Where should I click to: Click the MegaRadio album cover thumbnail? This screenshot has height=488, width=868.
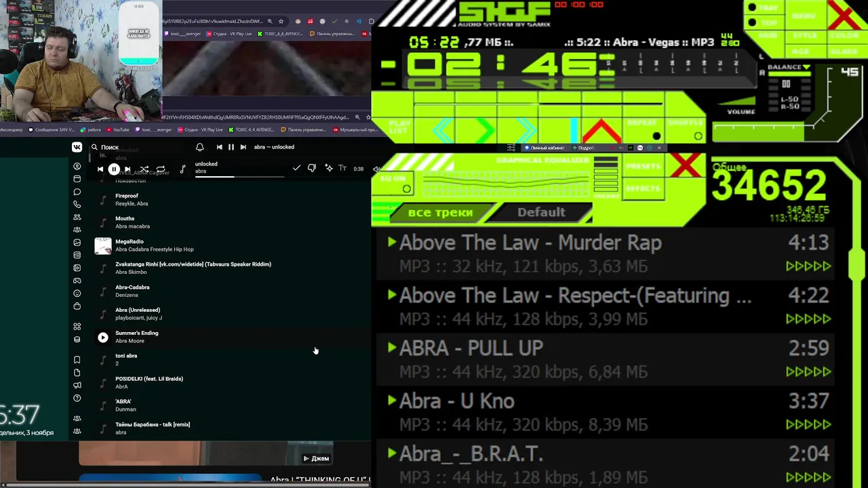pyautogui.click(x=103, y=245)
